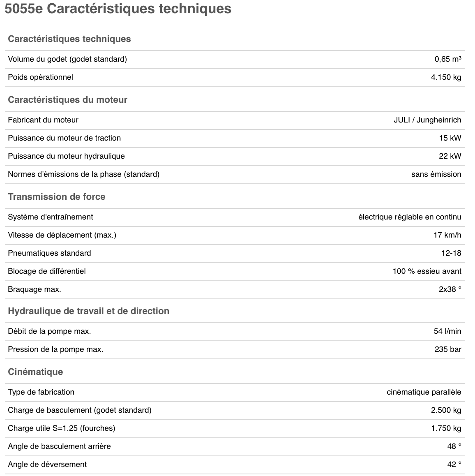Select the JULI / Jungheinrich manufacturer value
475x476 pixels.
tap(427, 120)
